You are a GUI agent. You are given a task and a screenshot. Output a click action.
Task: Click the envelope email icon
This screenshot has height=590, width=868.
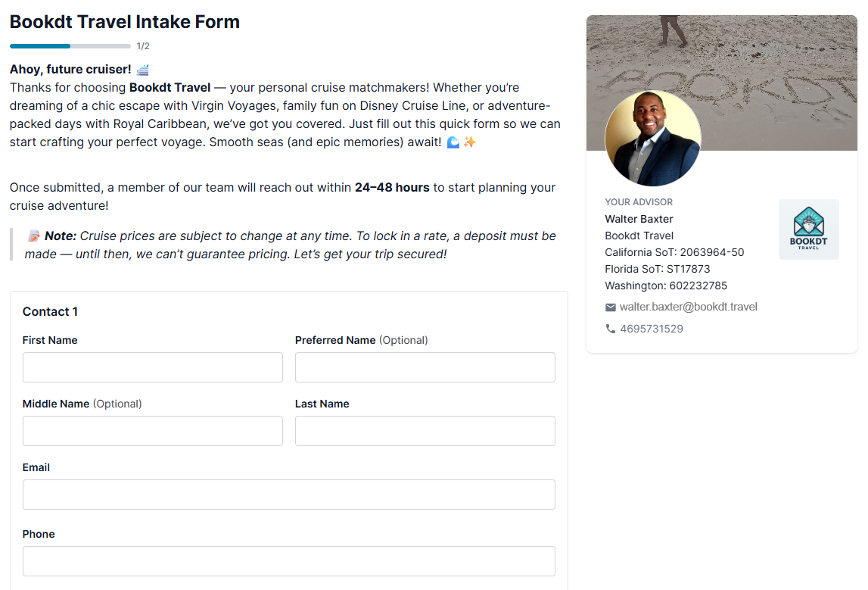coord(610,307)
